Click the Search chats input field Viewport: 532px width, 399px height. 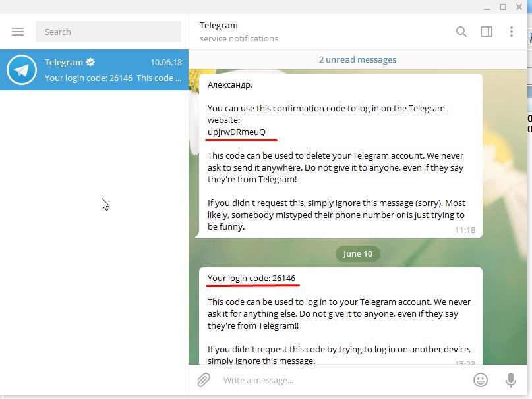pos(108,32)
